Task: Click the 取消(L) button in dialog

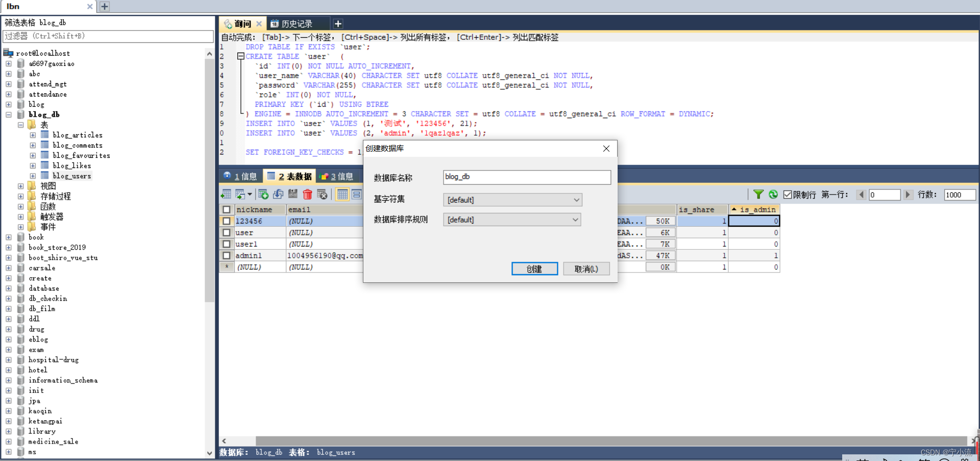Action: 586,269
